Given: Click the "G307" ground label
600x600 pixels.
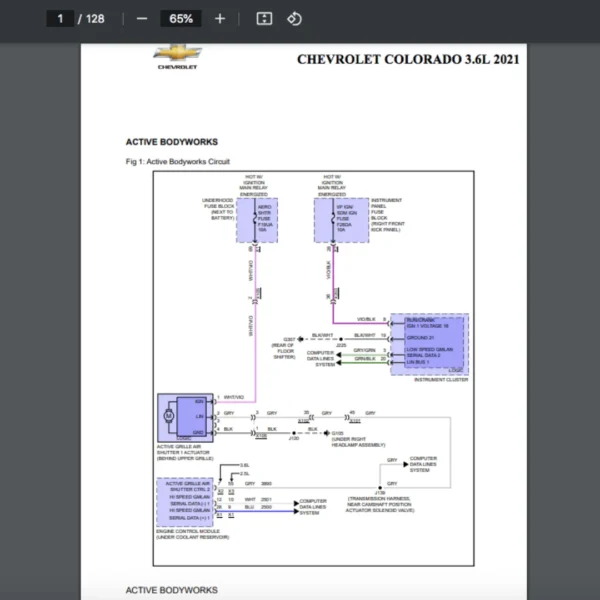Looking at the screenshot, I should [289, 339].
